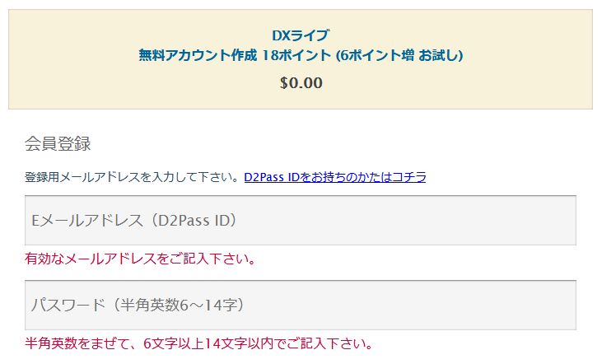Focus the パスワード password field

coord(300,306)
